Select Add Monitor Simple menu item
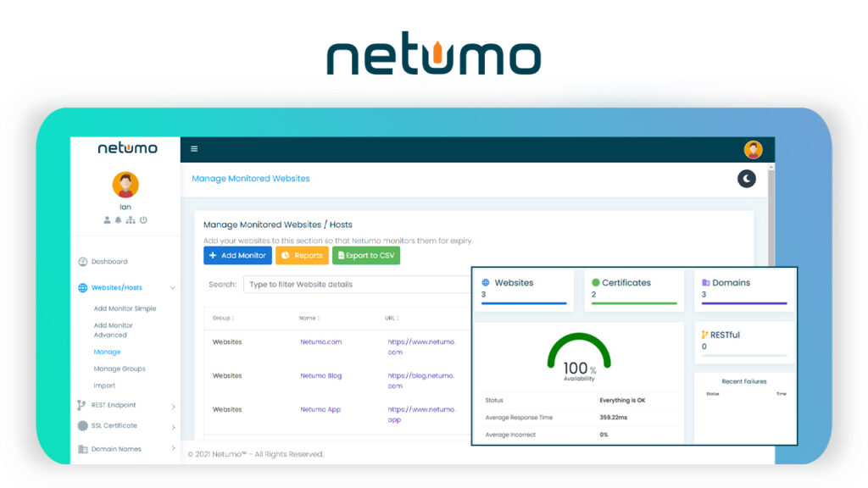 [x=125, y=308]
